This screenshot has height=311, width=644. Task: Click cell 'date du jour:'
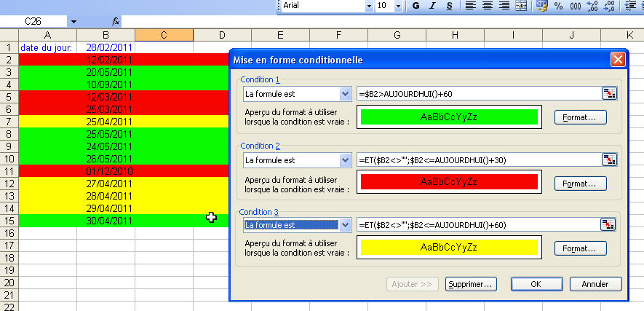47,47
